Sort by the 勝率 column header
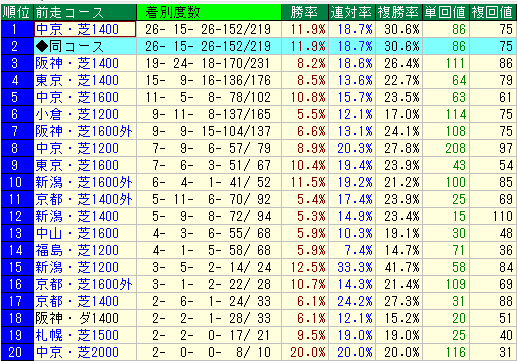Screen dimensions: 517x361 pyautogui.click(x=305, y=12)
